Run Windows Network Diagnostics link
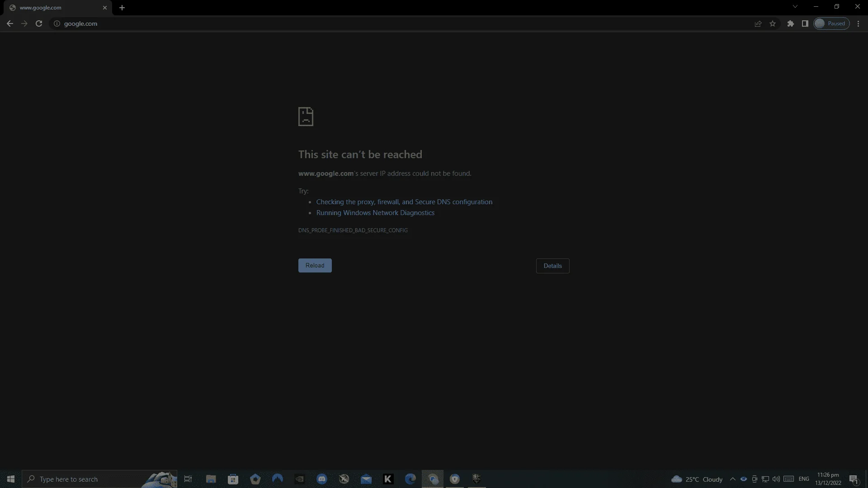868x488 pixels. [x=375, y=213]
